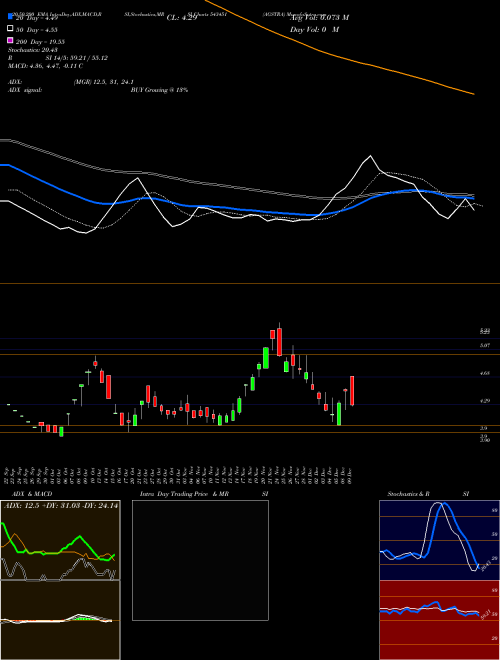Click the blue 20 Day EMA legend swatch
The image size is (500, 660).
coord(10,16)
